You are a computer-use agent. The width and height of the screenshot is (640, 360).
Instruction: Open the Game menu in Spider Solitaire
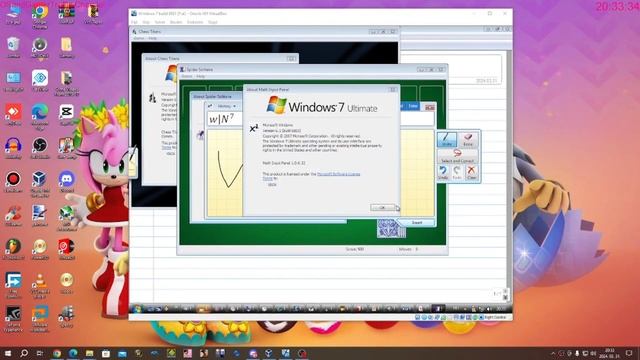(x=187, y=76)
